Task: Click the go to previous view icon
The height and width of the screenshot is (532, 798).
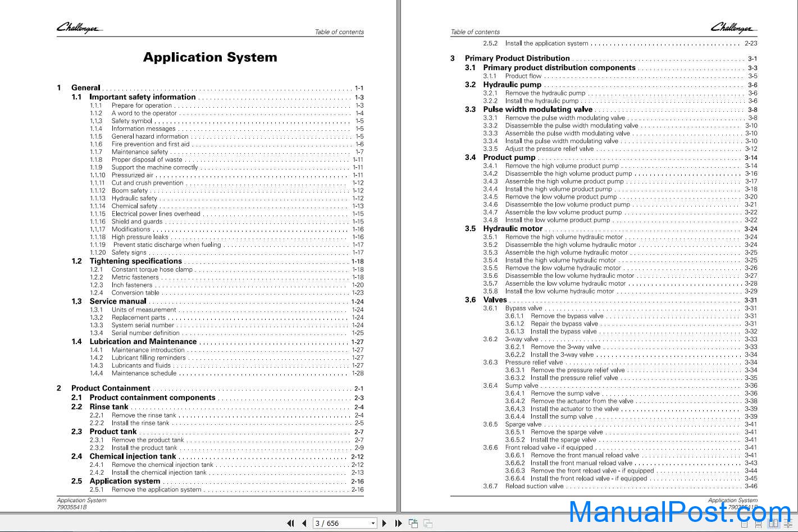Action: [413, 524]
